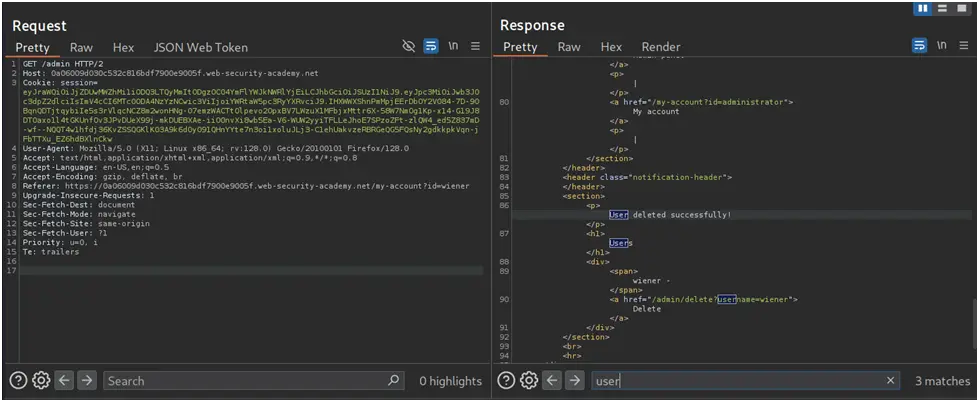
Task: Open the JSON Web Token tab
Action: 200,47
